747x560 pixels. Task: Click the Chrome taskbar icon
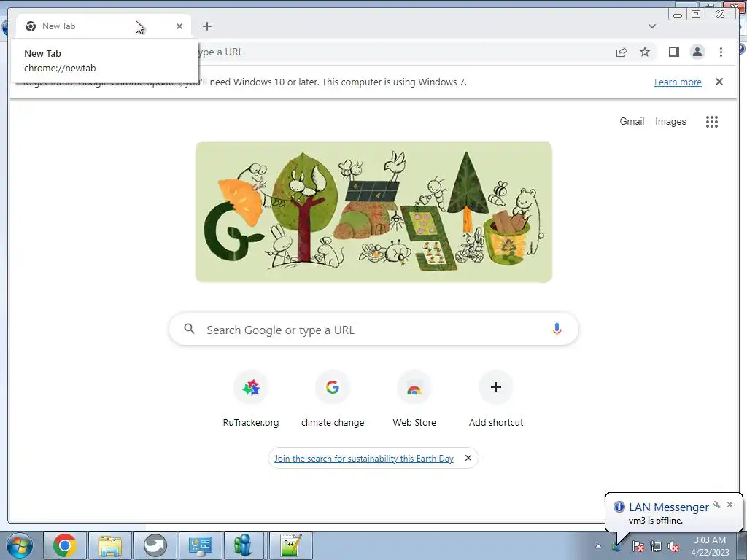[65, 545]
